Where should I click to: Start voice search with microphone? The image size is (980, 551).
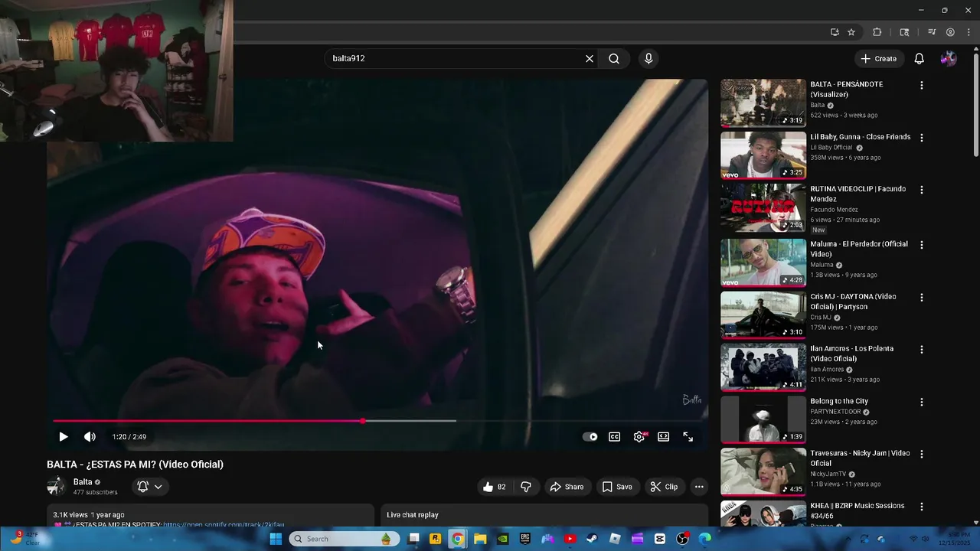(x=648, y=58)
